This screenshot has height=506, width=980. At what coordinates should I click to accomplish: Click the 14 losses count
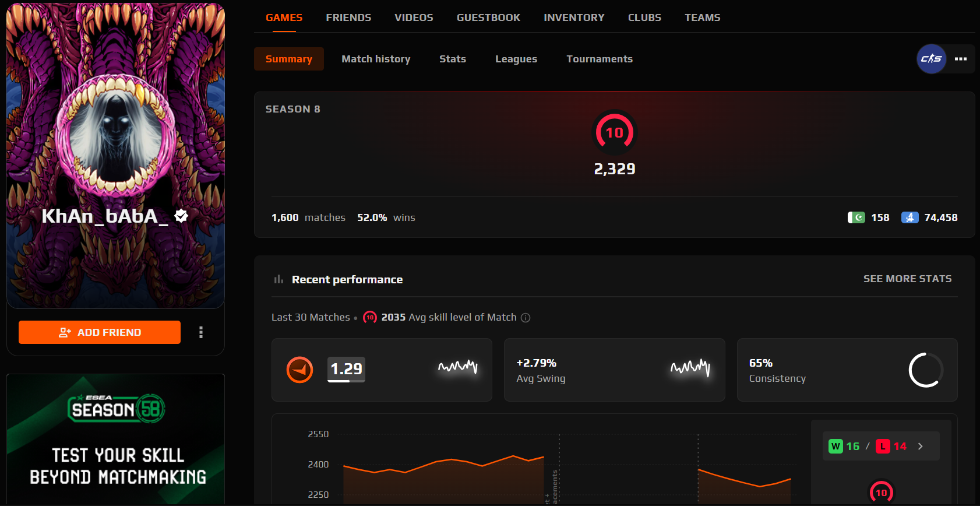coord(900,447)
